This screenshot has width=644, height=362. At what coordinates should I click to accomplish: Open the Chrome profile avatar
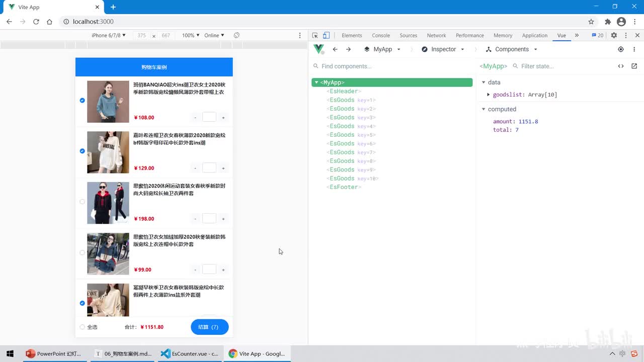[x=621, y=22]
